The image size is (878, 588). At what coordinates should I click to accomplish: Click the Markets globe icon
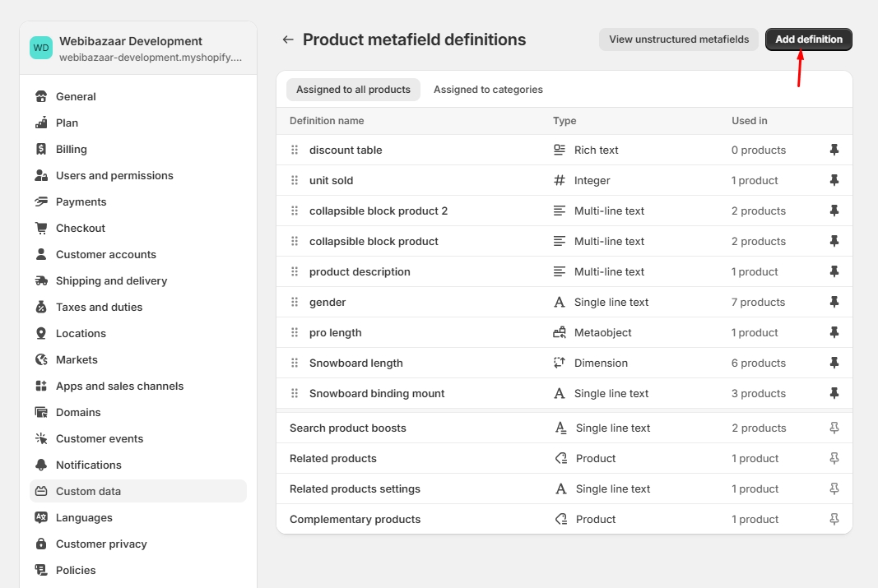coord(41,360)
